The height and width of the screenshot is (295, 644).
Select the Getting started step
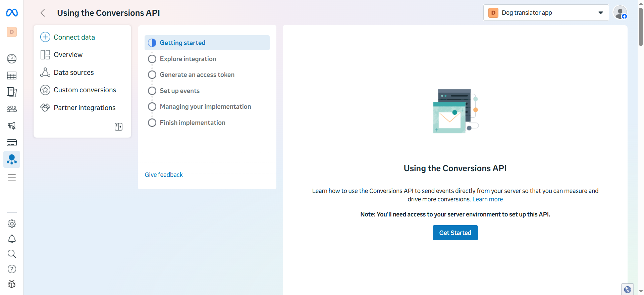pos(207,43)
